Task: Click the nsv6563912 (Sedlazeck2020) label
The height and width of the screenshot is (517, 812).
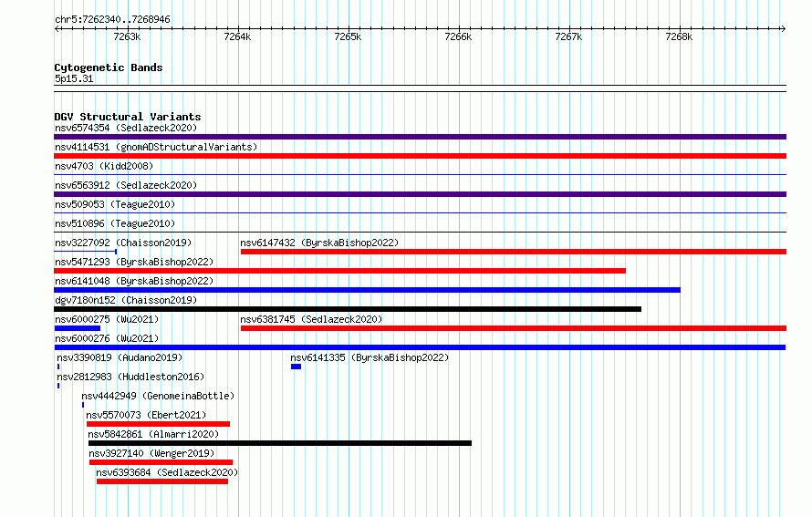Action: pyautogui.click(x=126, y=185)
